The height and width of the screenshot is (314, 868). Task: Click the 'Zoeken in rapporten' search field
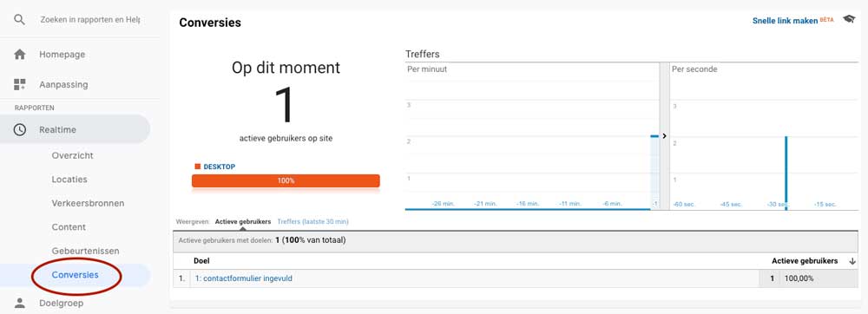coord(90,20)
